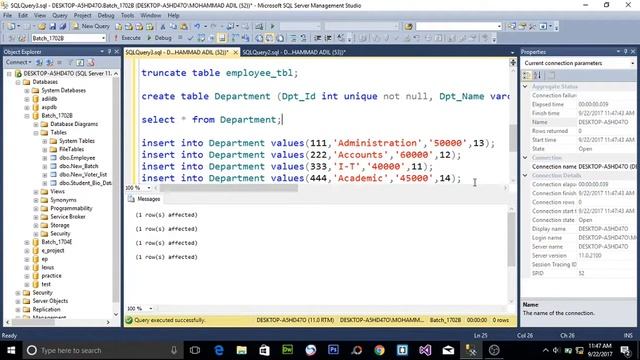Click the Windows Start button
This screenshot has width=640, height=360.
pyautogui.click(x=11, y=350)
